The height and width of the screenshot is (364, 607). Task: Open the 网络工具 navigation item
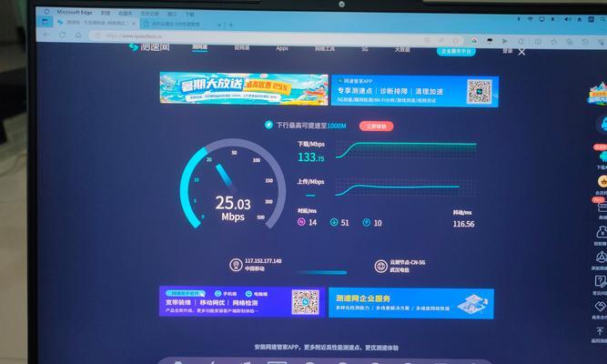pyautogui.click(x=325, y=49)
